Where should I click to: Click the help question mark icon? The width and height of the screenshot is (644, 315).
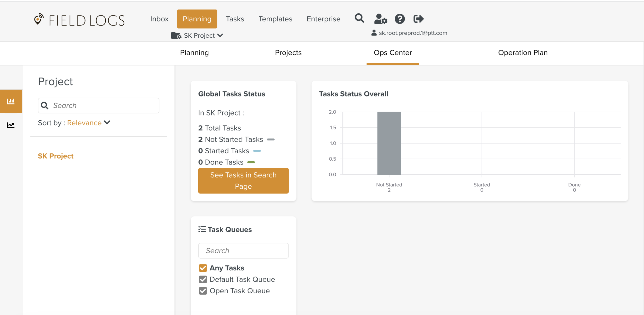[x=400, y=19]
